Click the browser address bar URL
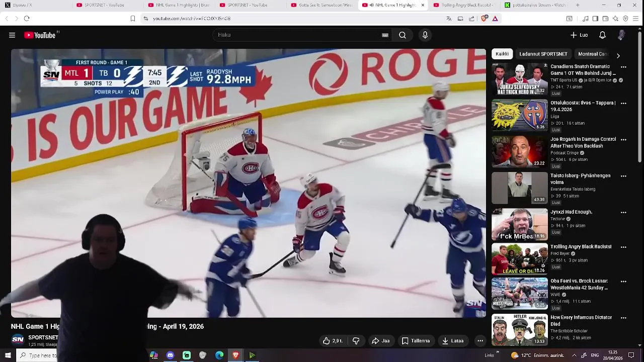This screenshot has height=362, width=644. 192,19
